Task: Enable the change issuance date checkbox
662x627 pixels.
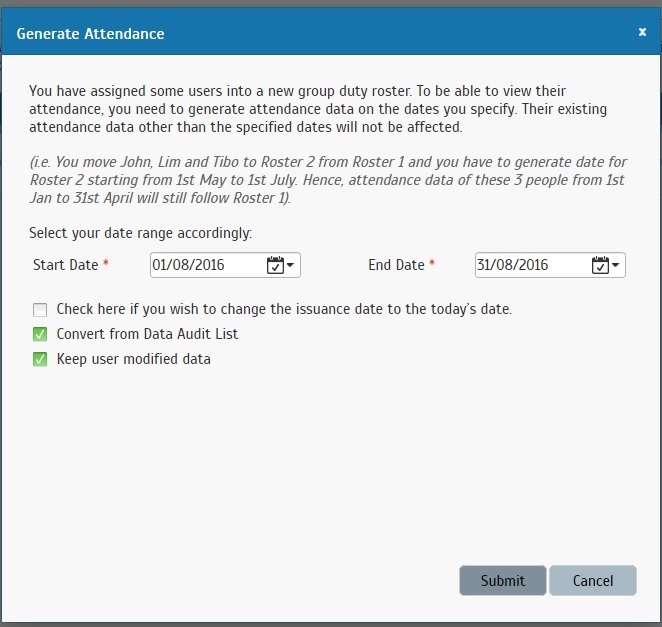Action: point(40,309)
